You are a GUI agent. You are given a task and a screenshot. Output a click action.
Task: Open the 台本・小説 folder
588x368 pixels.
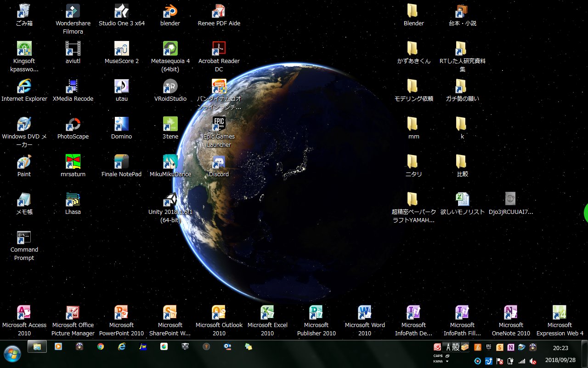tap(462, 15)
